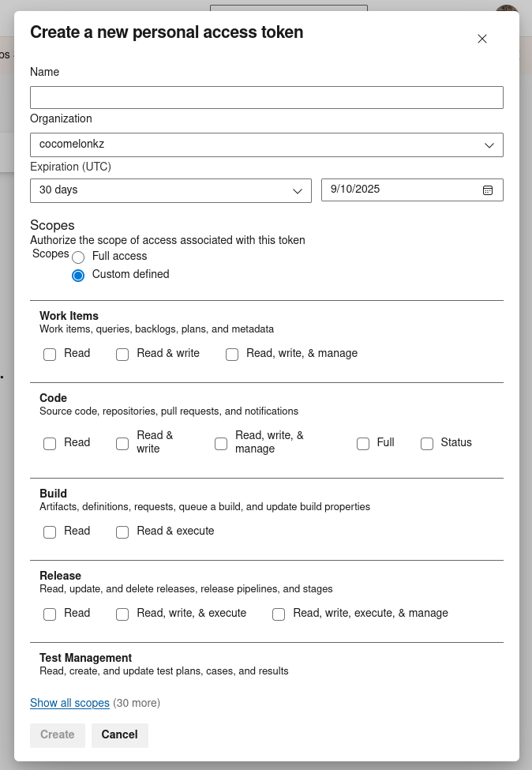
Task: Check Work Items Read & write checkbox
Action: click(122, 355)
